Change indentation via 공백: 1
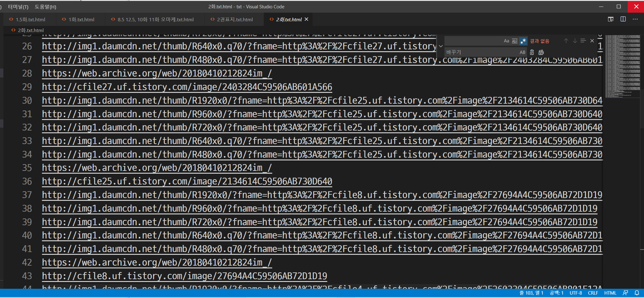This screenshot has width=644, height=298. pos(557,293)
